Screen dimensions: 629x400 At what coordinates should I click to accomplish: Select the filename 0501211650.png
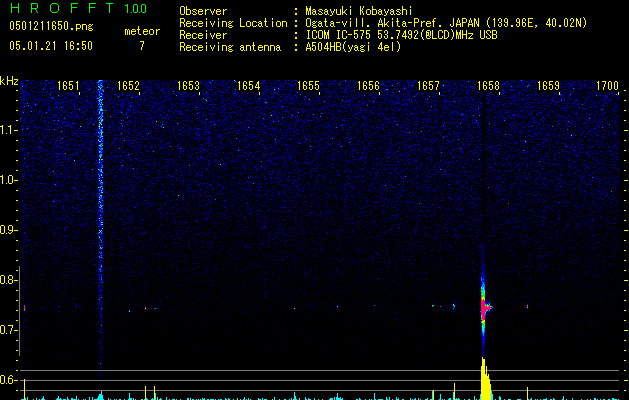pos(51,27)
